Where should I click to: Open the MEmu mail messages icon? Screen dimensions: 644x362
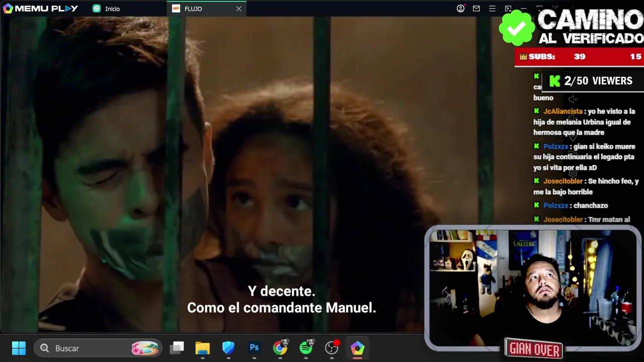(476, 9)
